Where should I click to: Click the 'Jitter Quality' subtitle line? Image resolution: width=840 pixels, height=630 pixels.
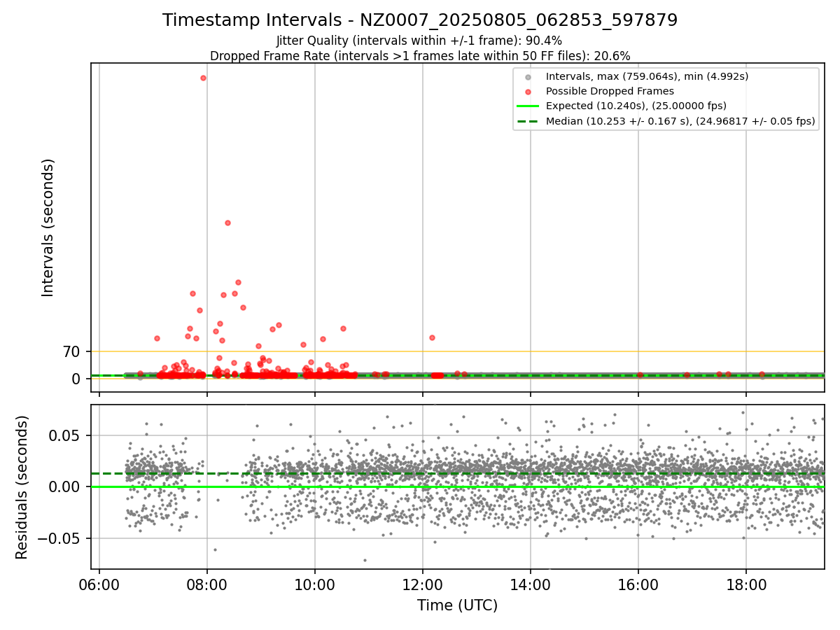point(419,41)
